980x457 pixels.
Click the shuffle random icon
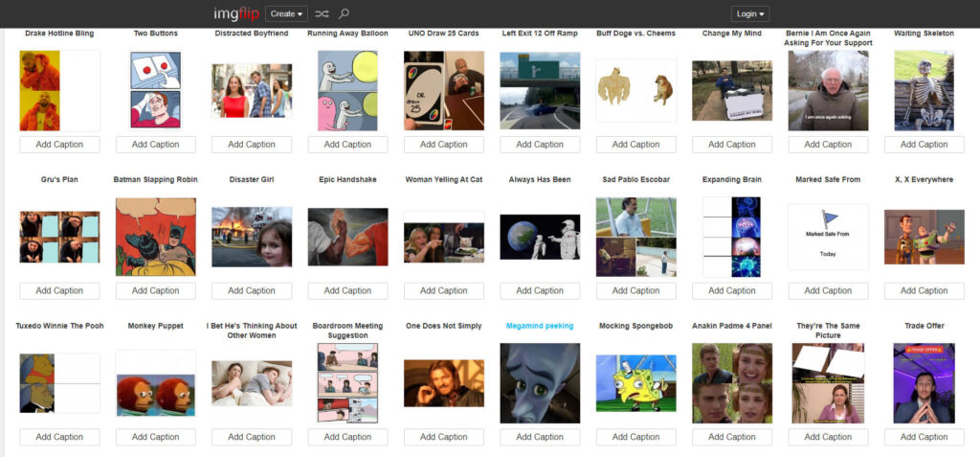point(322,13)
